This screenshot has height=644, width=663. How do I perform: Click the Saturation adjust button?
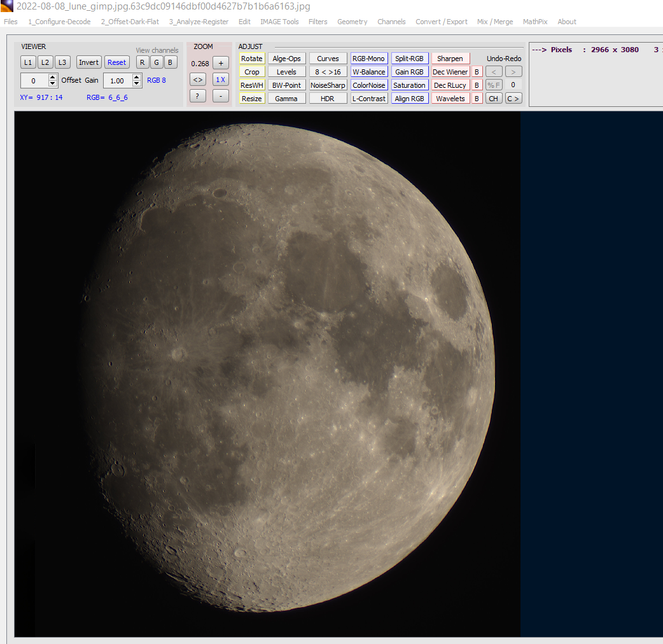click(409, 85)
